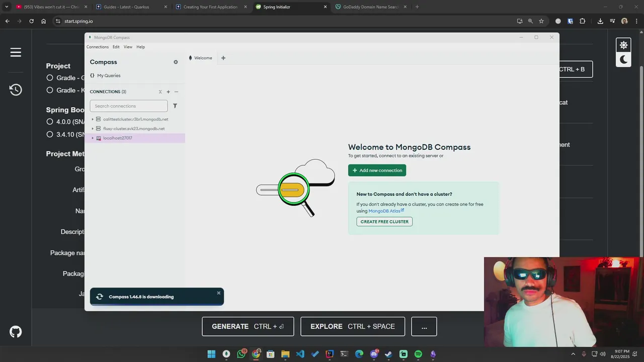Switch to GoDaddy Domain Name Search tab
This screenshot has width=644, height=362.
point(371,7)
